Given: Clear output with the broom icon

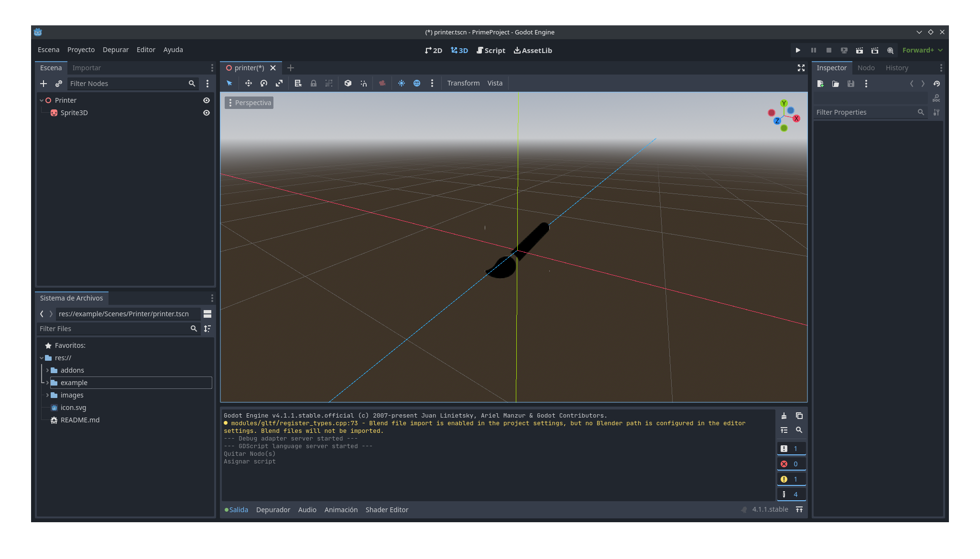Looking at the screenshot, I should click(x=784, y=416).
